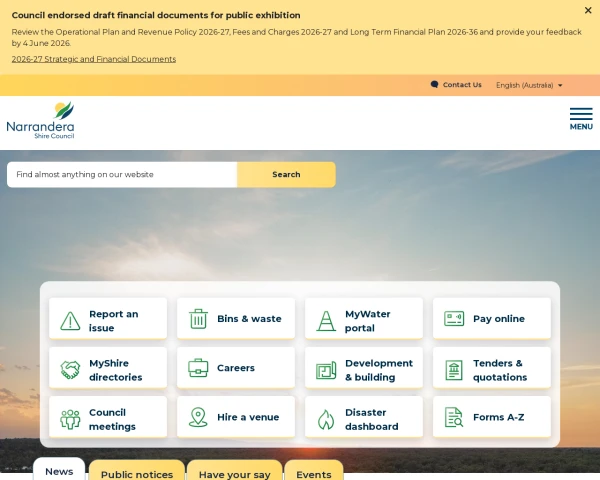Click the Council meetings people icon

[70, 420]
